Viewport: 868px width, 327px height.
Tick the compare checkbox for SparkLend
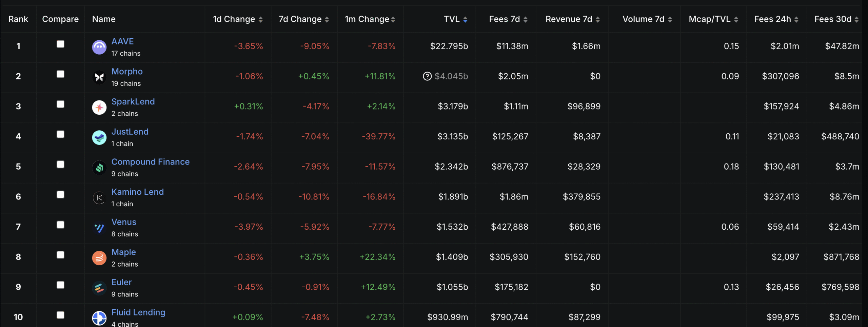pos(60,104)
